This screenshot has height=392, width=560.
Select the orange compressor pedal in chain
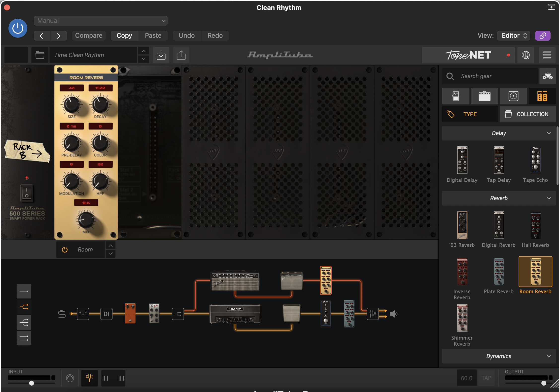[130, 313]
